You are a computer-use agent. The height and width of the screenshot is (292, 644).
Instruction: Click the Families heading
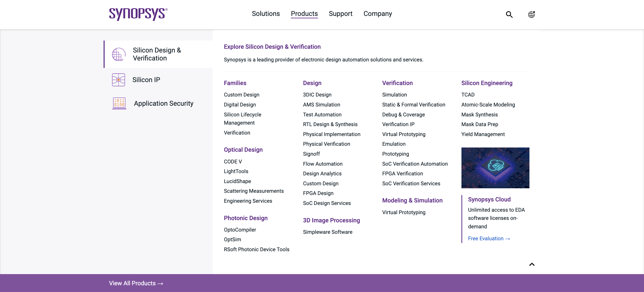[x=235, y=83]
